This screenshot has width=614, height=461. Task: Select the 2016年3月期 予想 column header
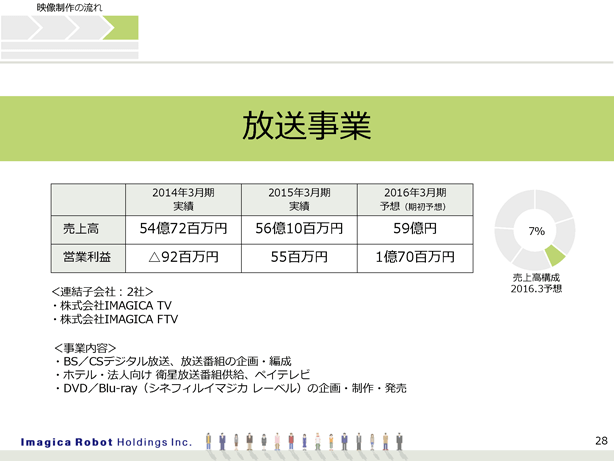(415, 199)
